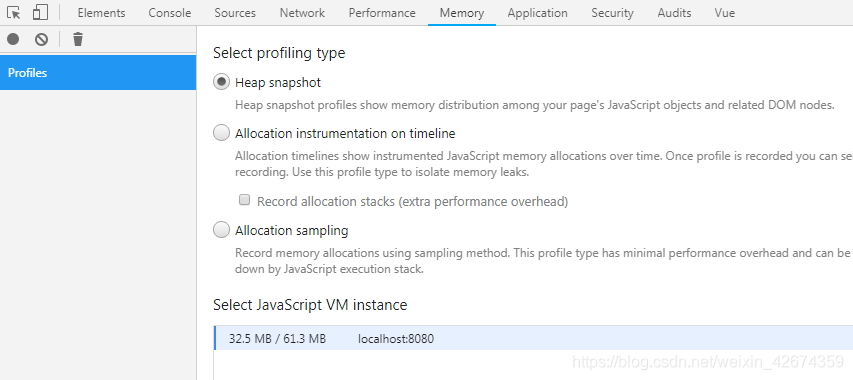Select the Heap snapshot radio button

221,82
